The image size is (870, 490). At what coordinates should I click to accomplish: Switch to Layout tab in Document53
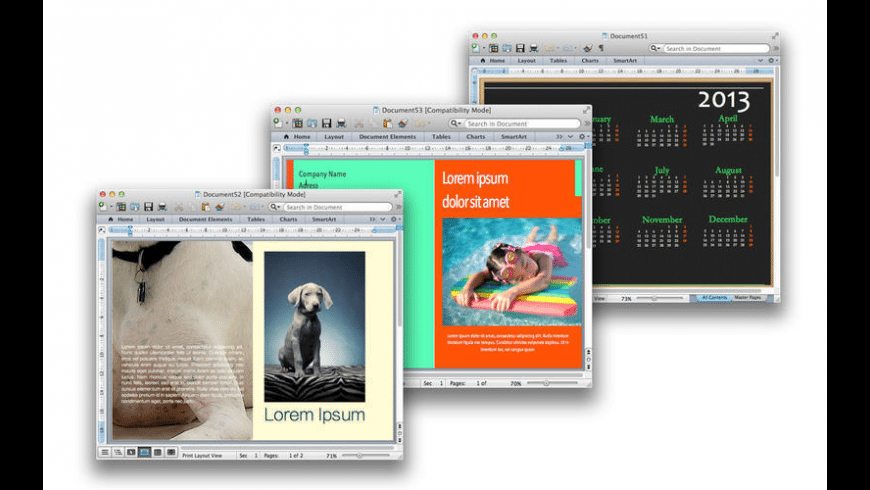coord(334,137)
